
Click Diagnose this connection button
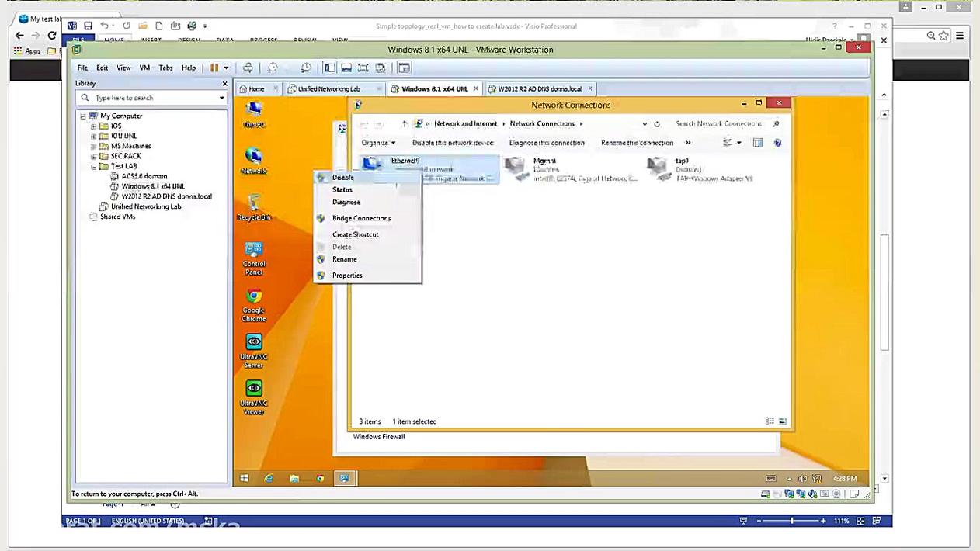(547, 143)
